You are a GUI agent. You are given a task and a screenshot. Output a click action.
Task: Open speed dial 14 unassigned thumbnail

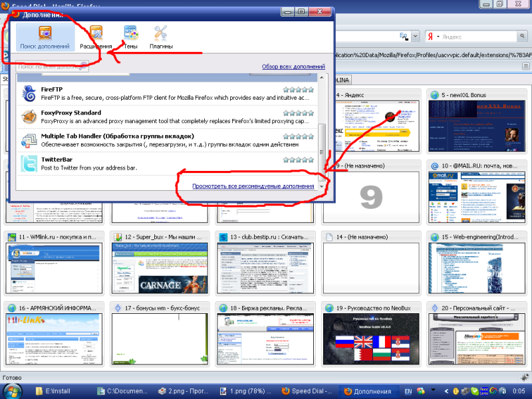[x=371, y=268]
